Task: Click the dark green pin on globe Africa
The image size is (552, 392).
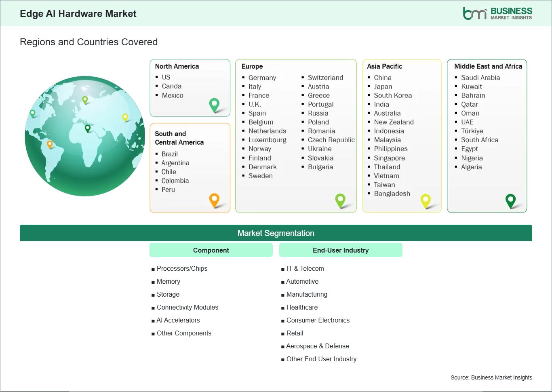Action: pos(88,129)
